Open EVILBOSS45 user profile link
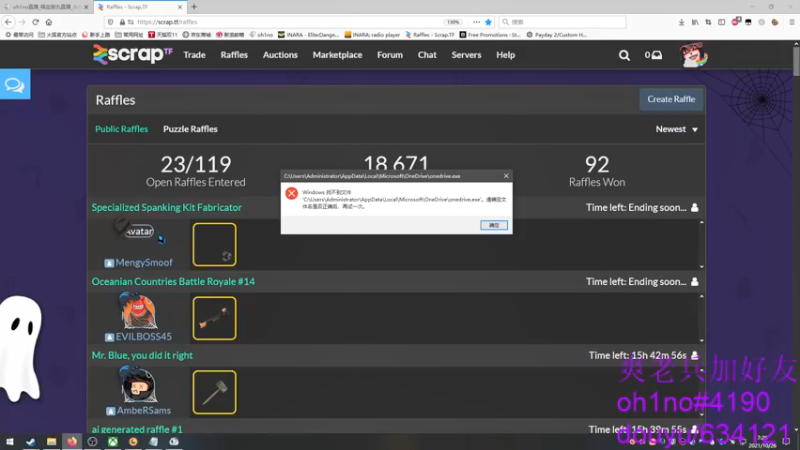This screenshot has height=450, width=800. coord(144,337)
